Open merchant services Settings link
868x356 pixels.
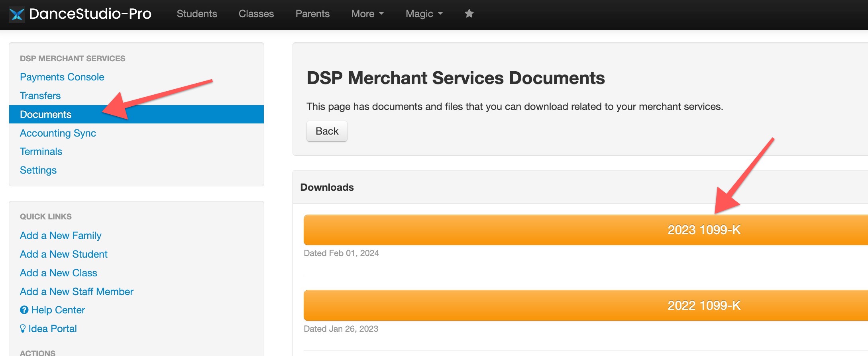click(x=38, y=170)
